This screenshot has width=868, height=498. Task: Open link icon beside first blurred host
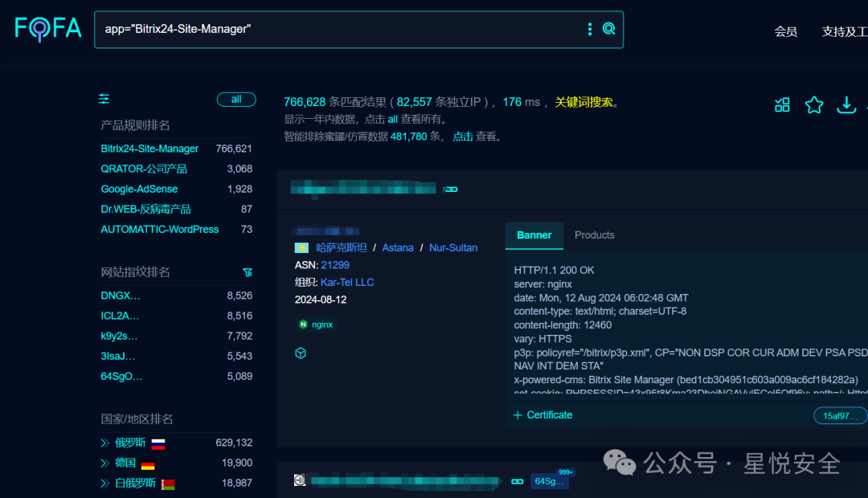451,190
